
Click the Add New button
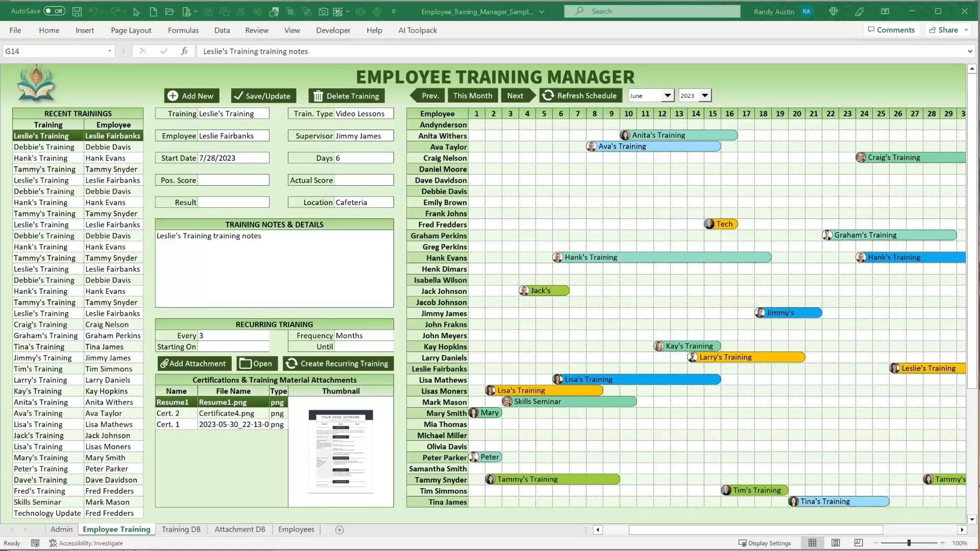click(x=191, y=96)
